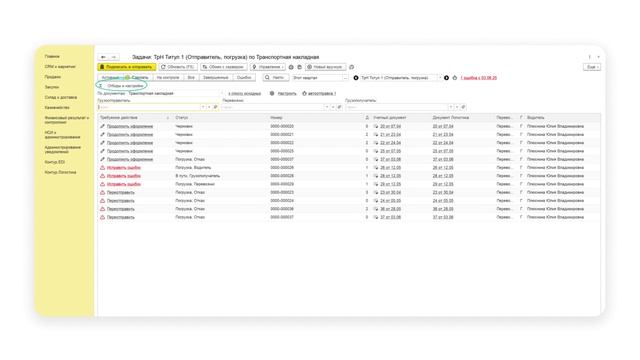This screenshot has height=360, width=640.
Task: Open the Еще menu
Action: coord(592,67)
